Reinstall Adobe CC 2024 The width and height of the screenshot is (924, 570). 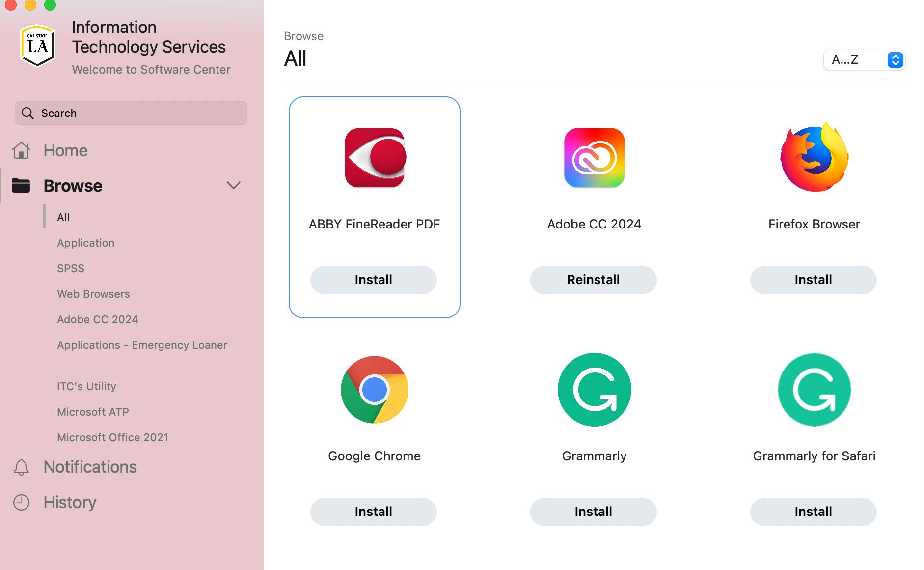point(593,280)
